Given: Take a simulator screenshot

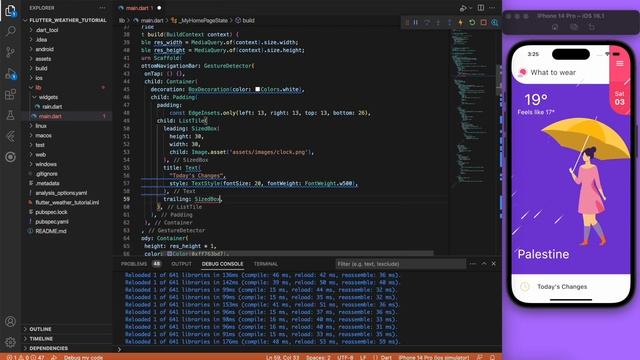Looking at the screenshot, I should (x=573, y=27).
